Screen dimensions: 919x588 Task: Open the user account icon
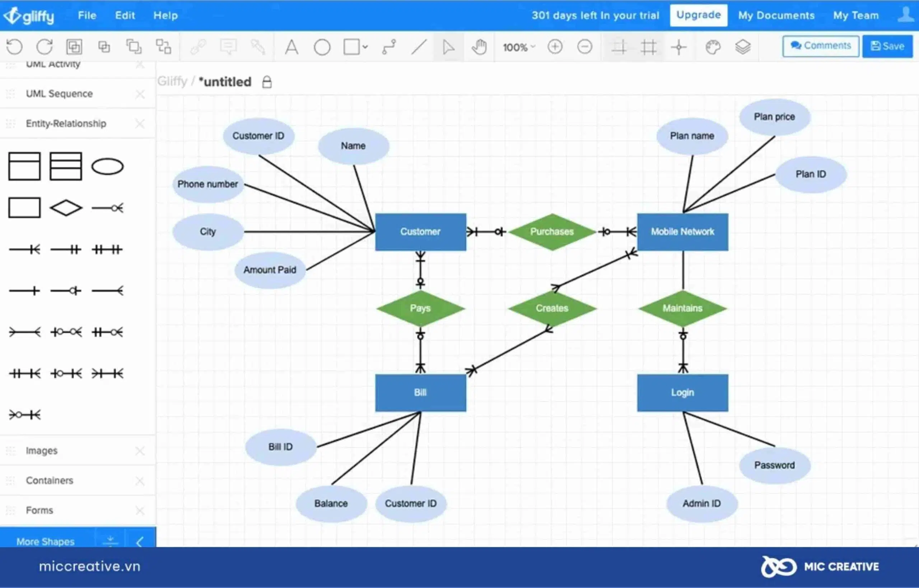point(906,14)
